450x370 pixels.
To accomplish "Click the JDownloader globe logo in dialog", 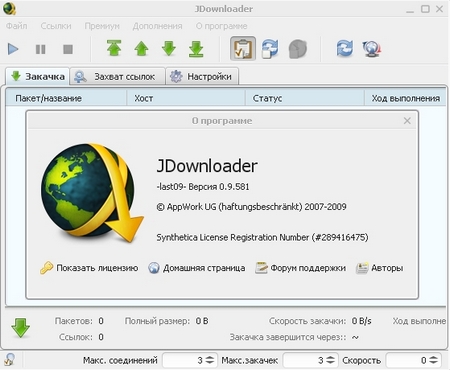I will [x=92, y=192].
